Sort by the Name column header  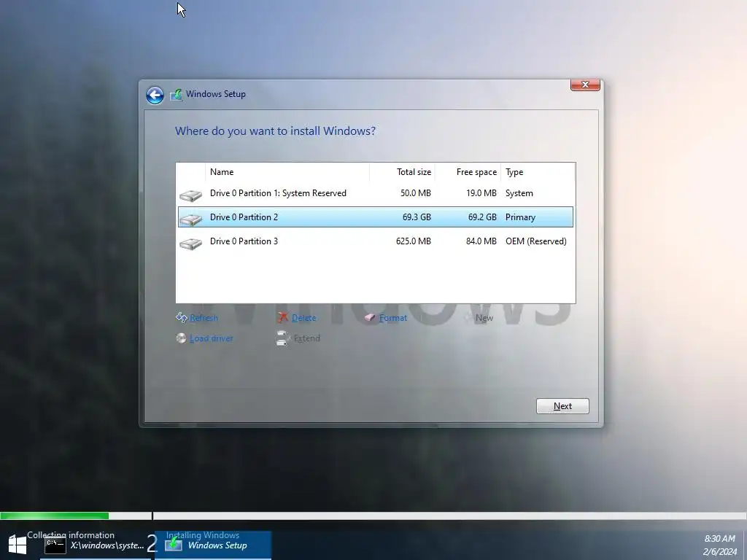tap(287, 172)
